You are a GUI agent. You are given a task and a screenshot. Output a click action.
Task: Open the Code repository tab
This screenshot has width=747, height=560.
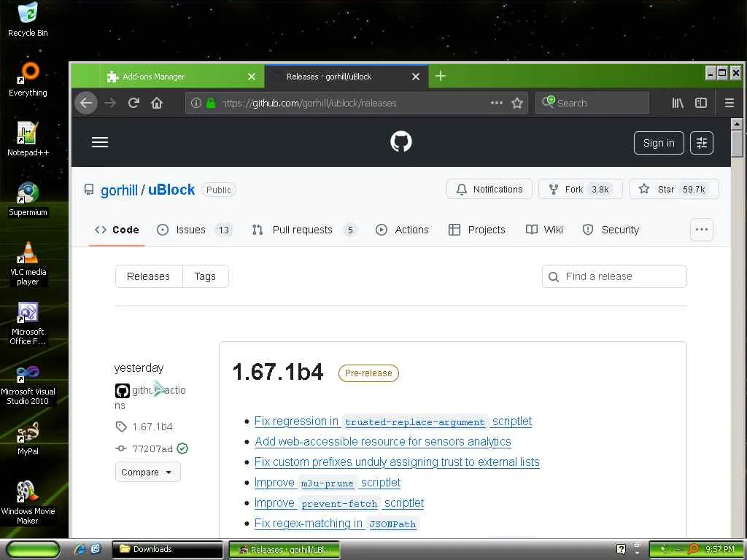(x=117, y=230)
